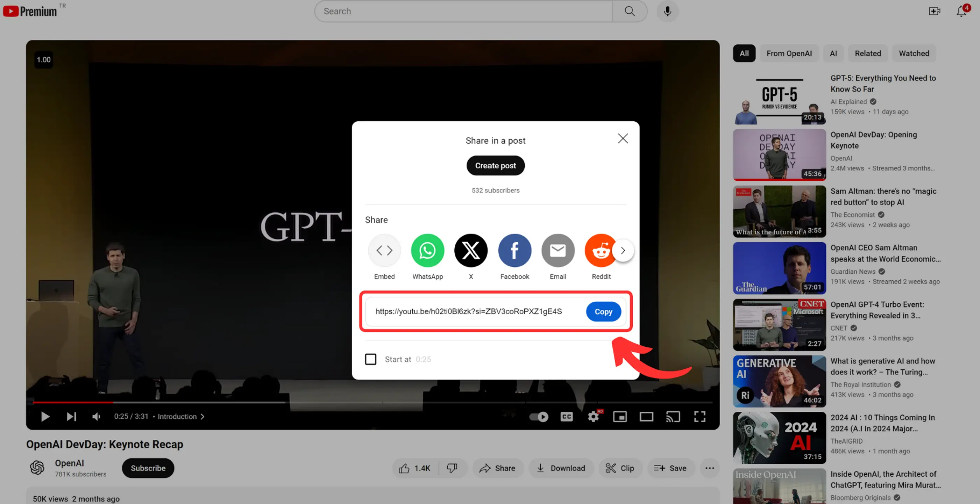Image resolution: width=980 pixels, height=504 pixels.
Task: Select the Related filter chip
Action: [x=867, y=53]
